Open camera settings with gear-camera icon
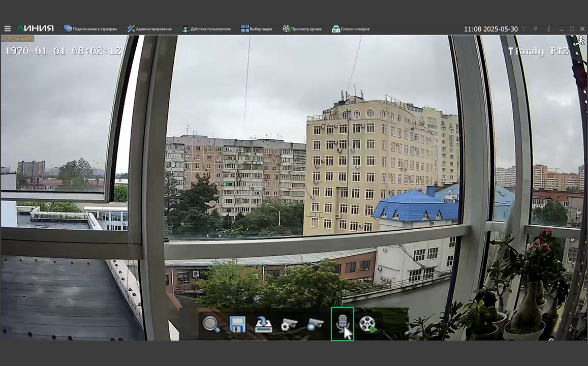588x366 pixels. pos(289,324)
